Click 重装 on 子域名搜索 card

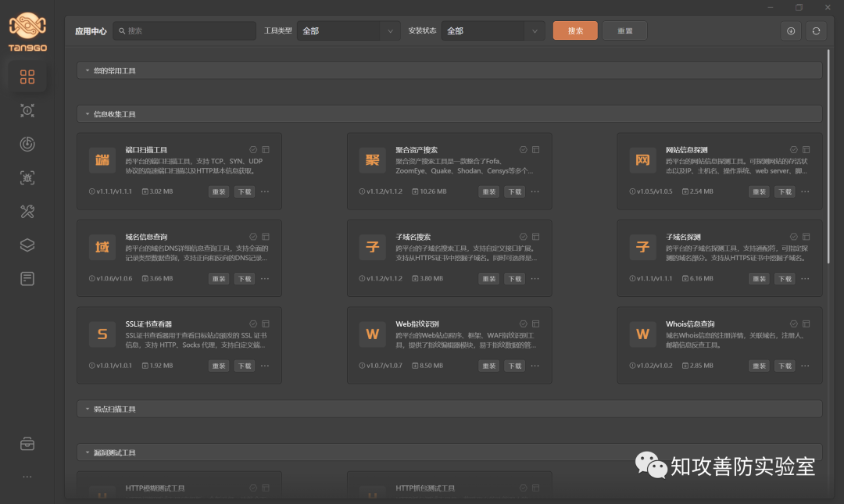click(x=489, y=279)
